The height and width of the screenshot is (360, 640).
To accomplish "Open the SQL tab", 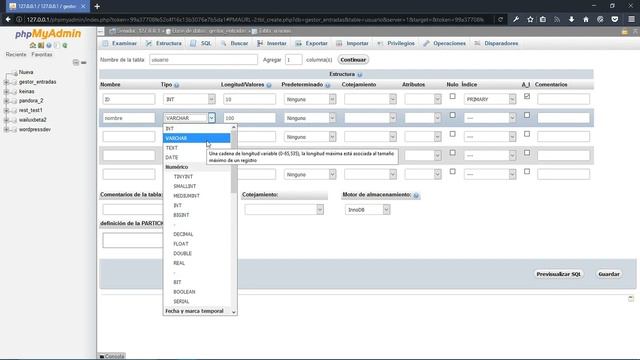I will tap(201, 43).
